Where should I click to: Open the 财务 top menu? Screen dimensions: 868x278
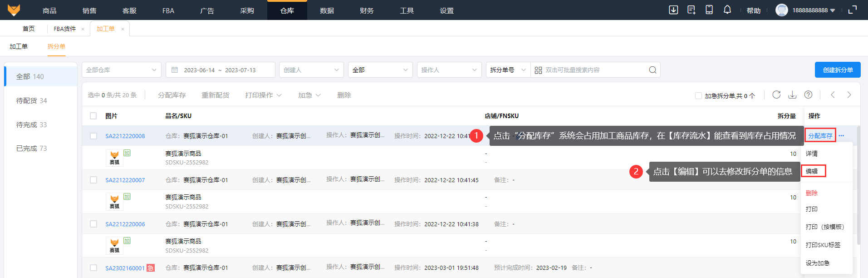pyautogui.click(x=367, y=10)
